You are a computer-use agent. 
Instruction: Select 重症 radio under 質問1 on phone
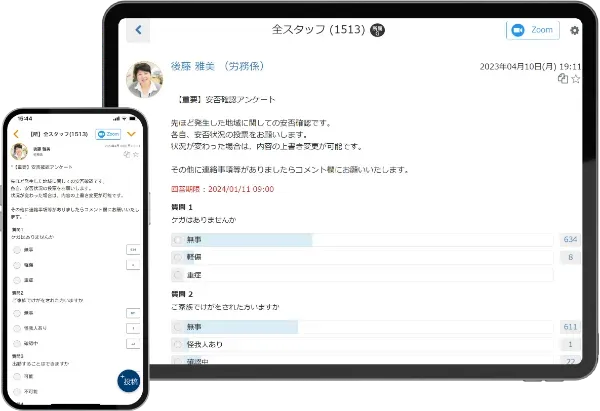[x=17, y=280]
